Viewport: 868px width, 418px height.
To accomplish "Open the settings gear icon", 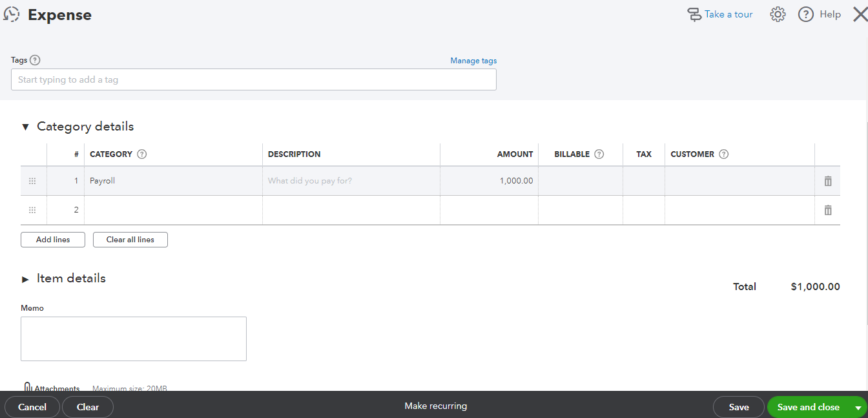I will coord(778,14).
